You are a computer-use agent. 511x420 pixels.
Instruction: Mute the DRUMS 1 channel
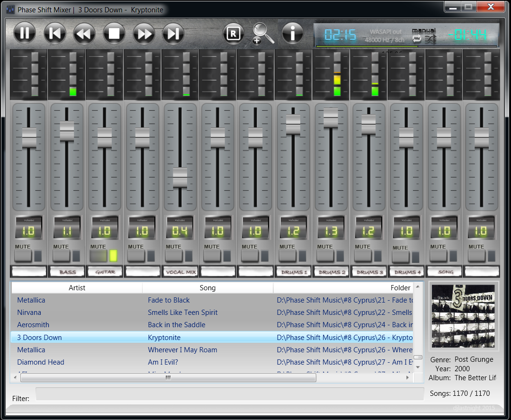[287, 256]
